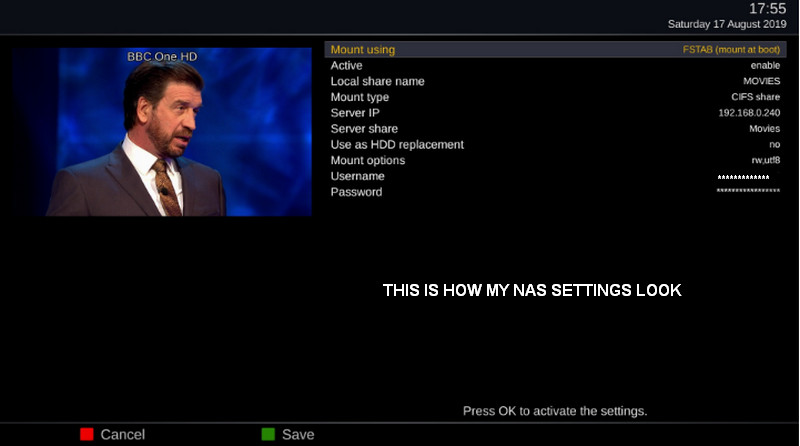800x446 pixels.
Task: Click the 17:55 clock display
Action: click(x=767, y=9)
